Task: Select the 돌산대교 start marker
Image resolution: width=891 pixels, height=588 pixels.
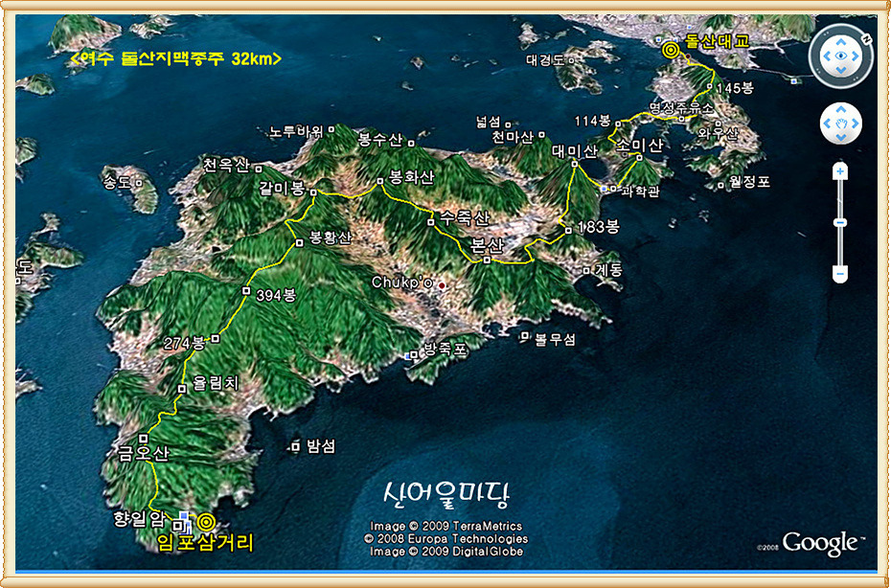Action: coord(671,51)
